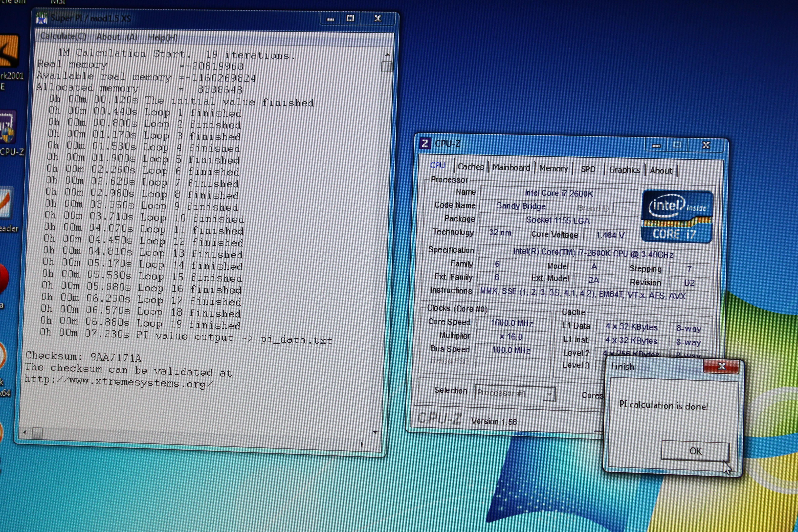Minimize the Super PI window
The image size is (798, 532).
[330, 19]
